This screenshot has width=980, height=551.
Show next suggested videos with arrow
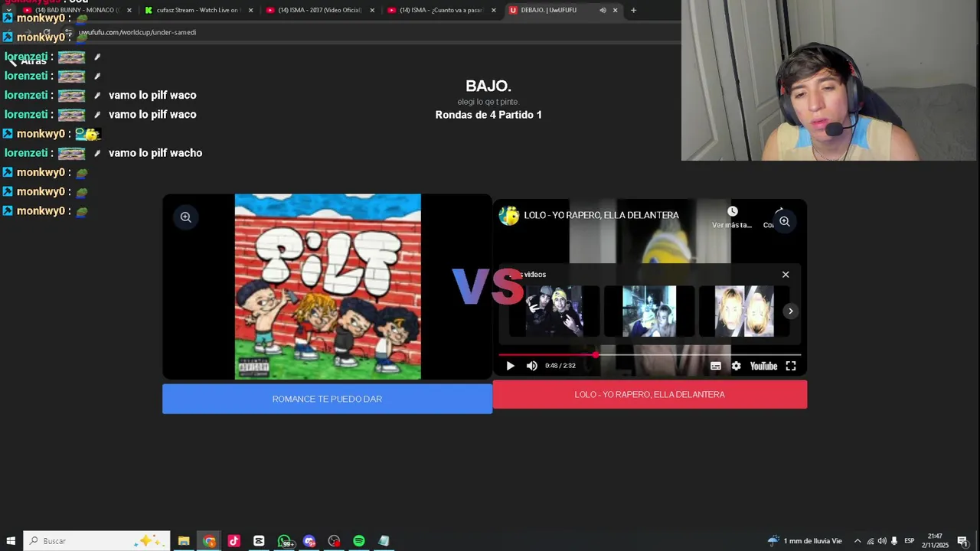[x=790, y=311]
